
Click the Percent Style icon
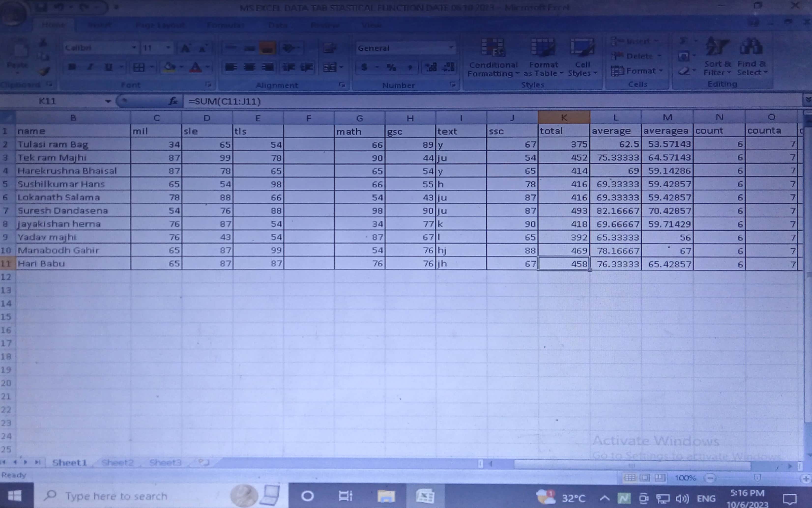[391, 68]
